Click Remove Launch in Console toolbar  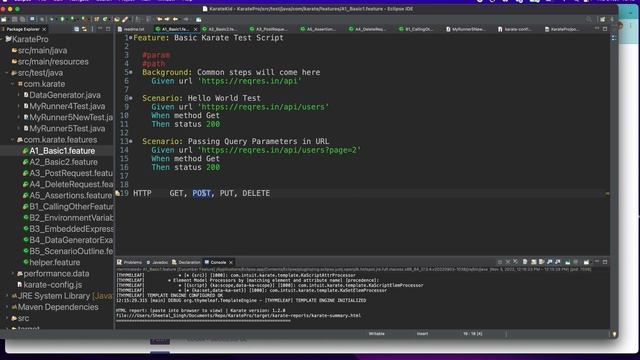pyautogui.click(x=507, y=262)
